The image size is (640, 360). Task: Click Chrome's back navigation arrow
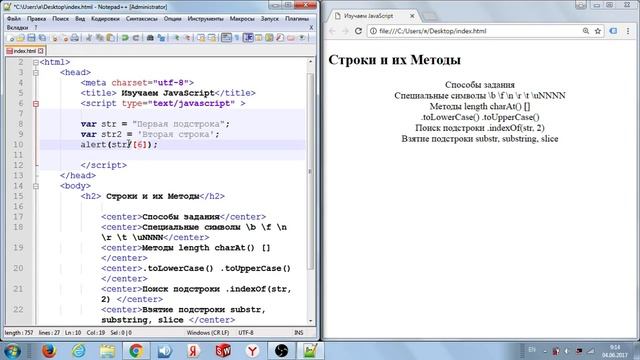332,31
